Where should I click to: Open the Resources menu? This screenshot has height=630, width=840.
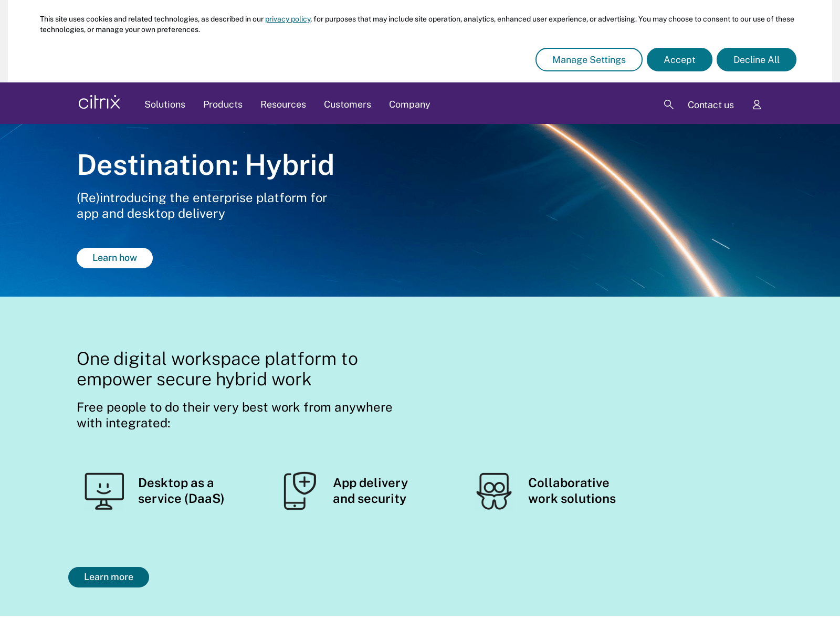283,104
